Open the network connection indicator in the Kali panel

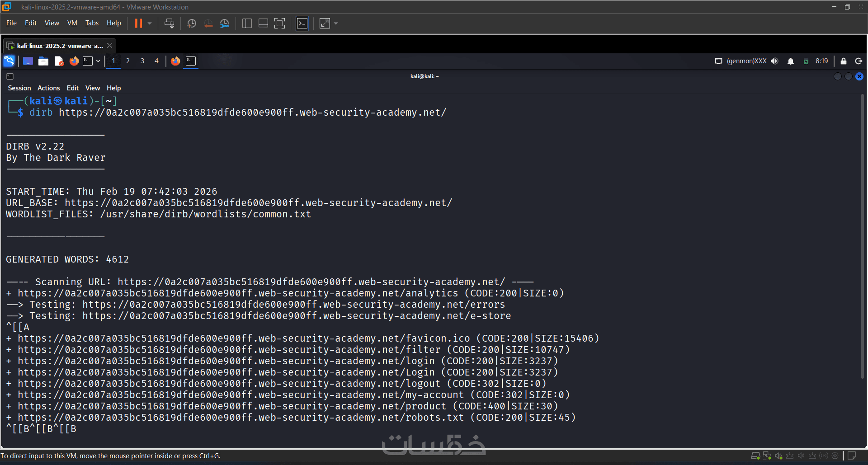click(718, 61)
